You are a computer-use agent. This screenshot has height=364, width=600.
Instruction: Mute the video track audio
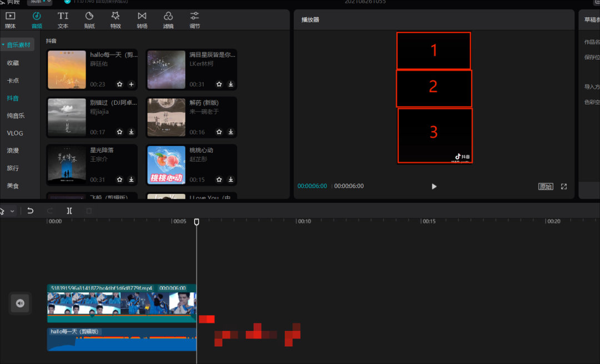point(20,303)
